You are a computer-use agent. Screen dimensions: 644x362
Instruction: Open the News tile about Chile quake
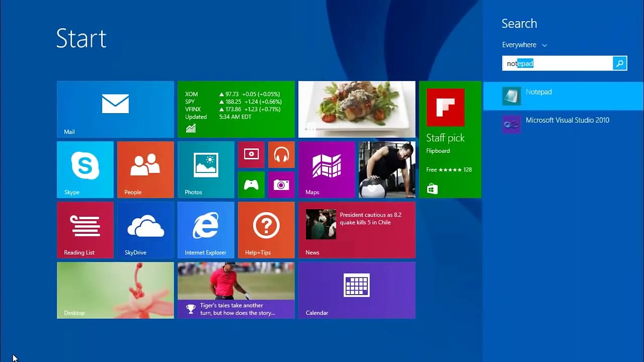point(357,230)
